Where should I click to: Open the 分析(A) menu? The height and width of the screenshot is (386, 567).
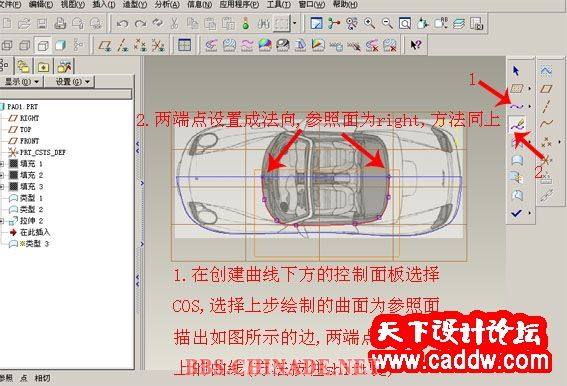tap(167, 5)
